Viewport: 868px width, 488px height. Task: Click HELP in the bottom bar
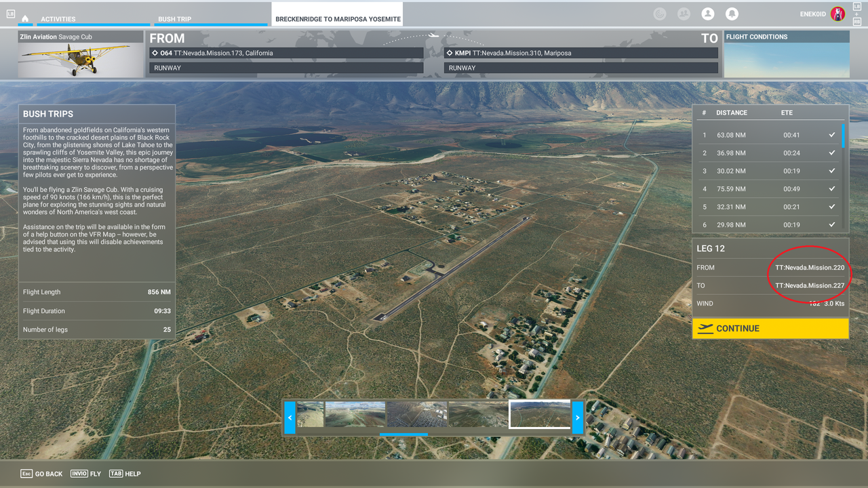pyautogui.click(x=124, y=474)
